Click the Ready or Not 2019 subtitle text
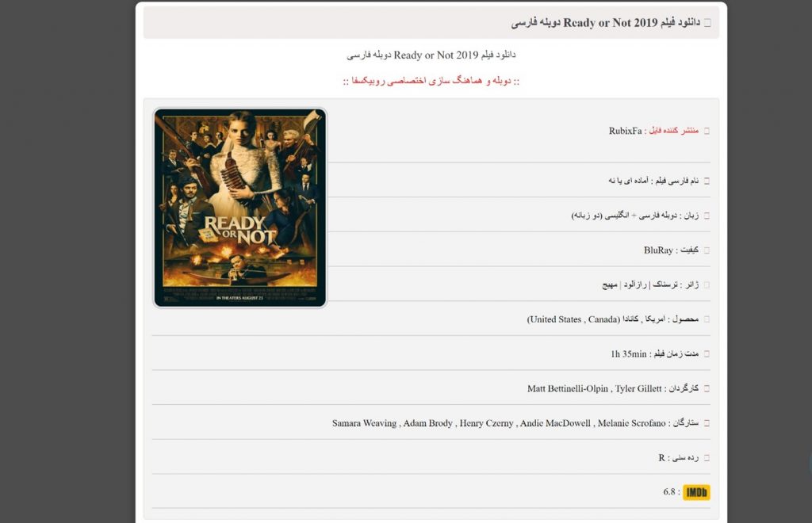Image resolution: width=812 pixels, height=523 pixels. [x=431, y=55]
